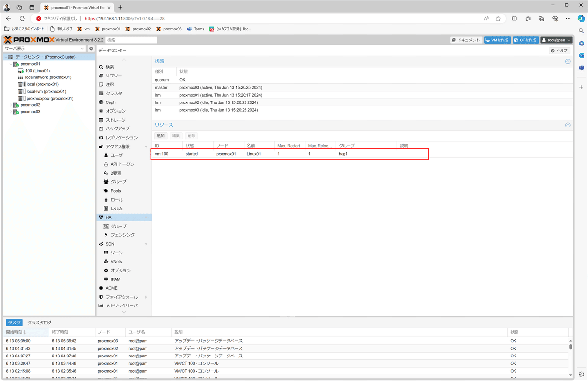Viewport: 588px width, 381px height.
Task: Click the グループ users icon under アクセス権限
Action: tap(106, 182)
